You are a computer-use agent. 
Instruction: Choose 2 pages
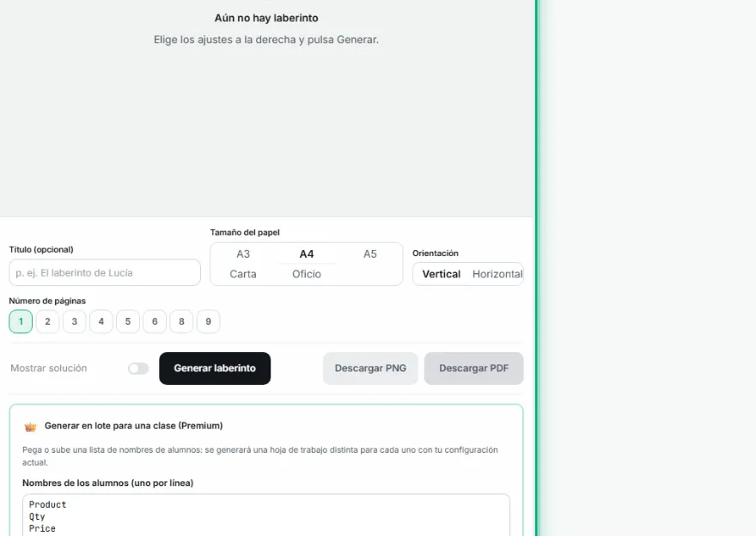[x=48, y=321]
